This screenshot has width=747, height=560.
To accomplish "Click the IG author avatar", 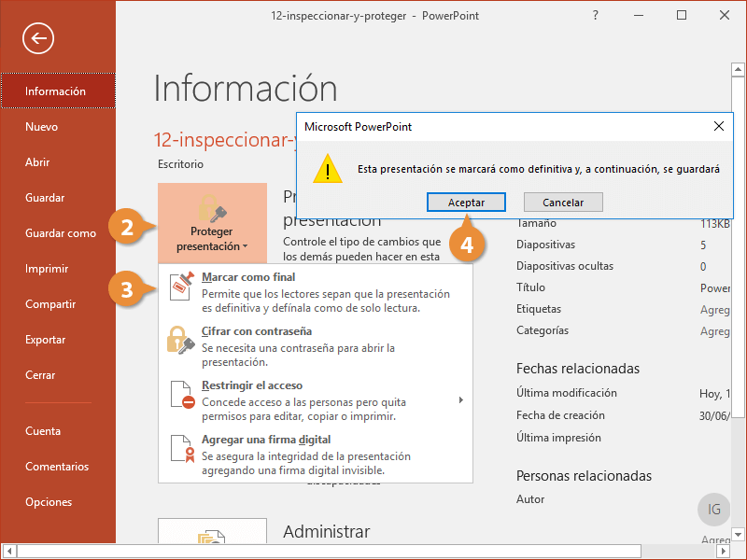I will (x=713, y=509).
